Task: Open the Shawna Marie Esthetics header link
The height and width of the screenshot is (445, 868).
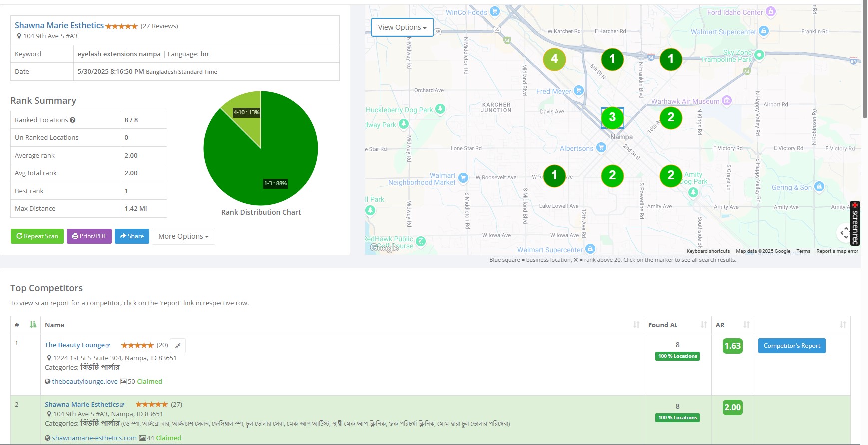Action: 59,25
